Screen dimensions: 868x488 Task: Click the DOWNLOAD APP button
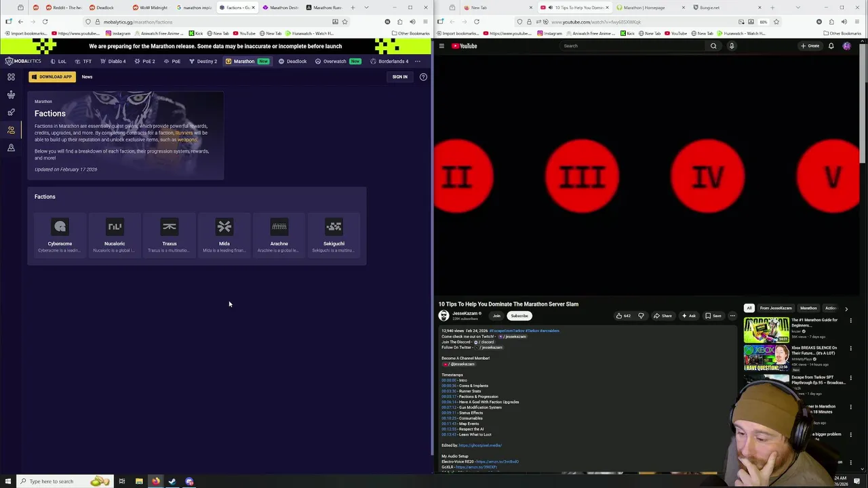[x=51, y=77]
